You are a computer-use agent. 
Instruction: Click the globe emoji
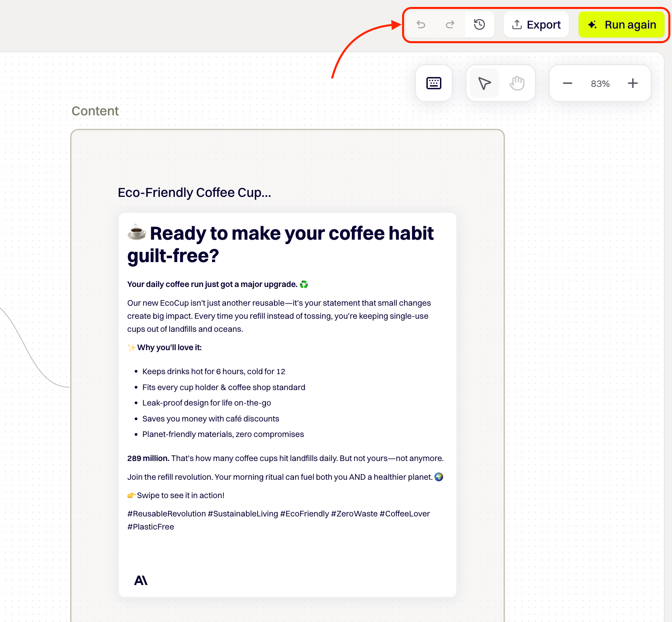click(439, 477)
